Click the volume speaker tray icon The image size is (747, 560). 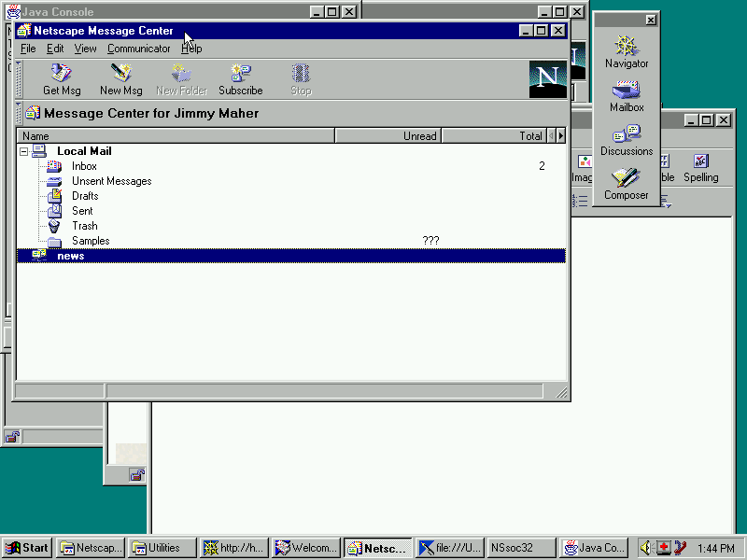click(x=645, y=548)
